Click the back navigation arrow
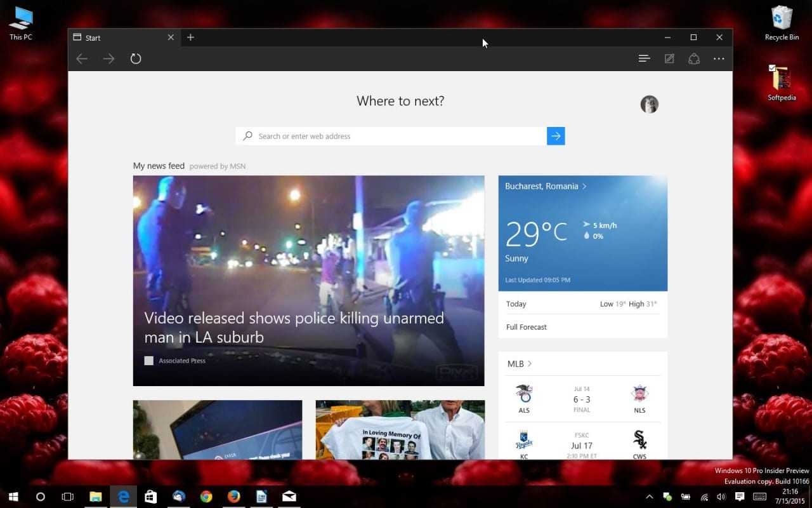This screenshot has width=812, height=508. tap(82, 58)
